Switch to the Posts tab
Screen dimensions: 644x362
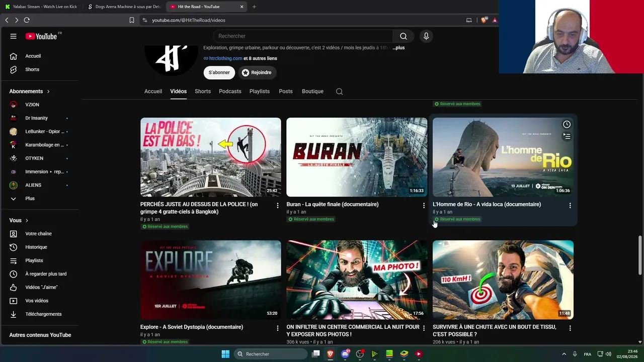[286, 92]
